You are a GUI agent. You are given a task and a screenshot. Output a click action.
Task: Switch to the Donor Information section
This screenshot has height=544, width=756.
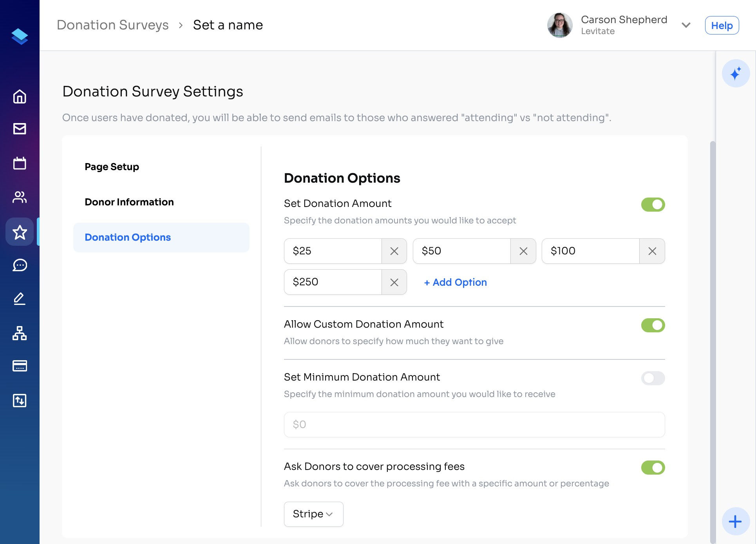coord(129,202)
